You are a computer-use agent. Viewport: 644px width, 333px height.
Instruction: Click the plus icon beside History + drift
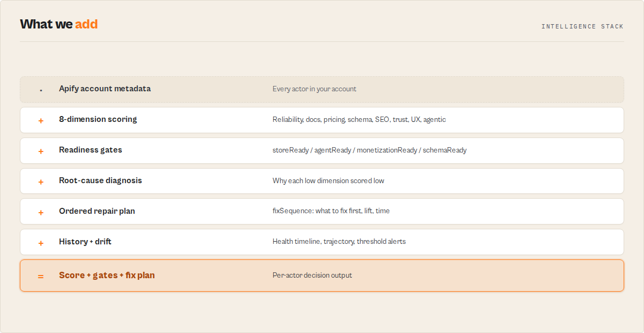41,243
